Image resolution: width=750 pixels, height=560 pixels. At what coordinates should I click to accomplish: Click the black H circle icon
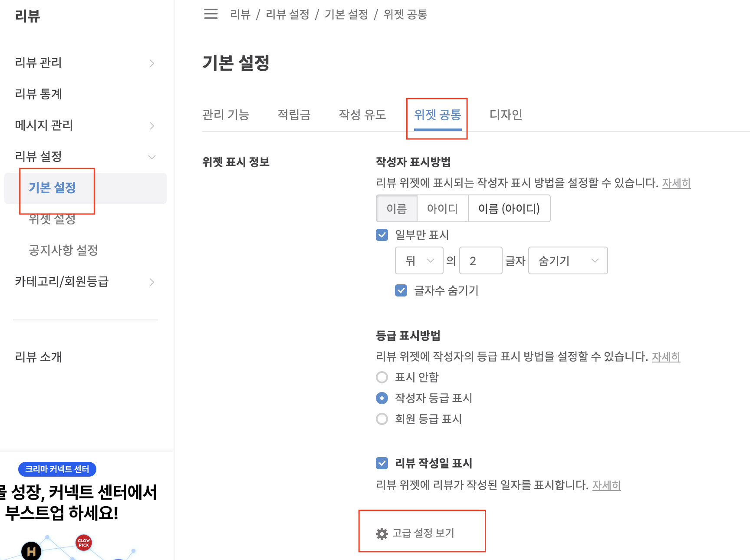coord(31,551)
